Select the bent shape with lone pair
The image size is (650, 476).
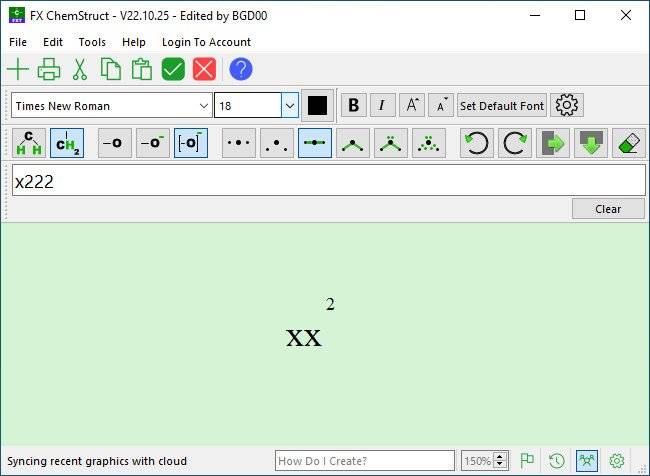391,143
